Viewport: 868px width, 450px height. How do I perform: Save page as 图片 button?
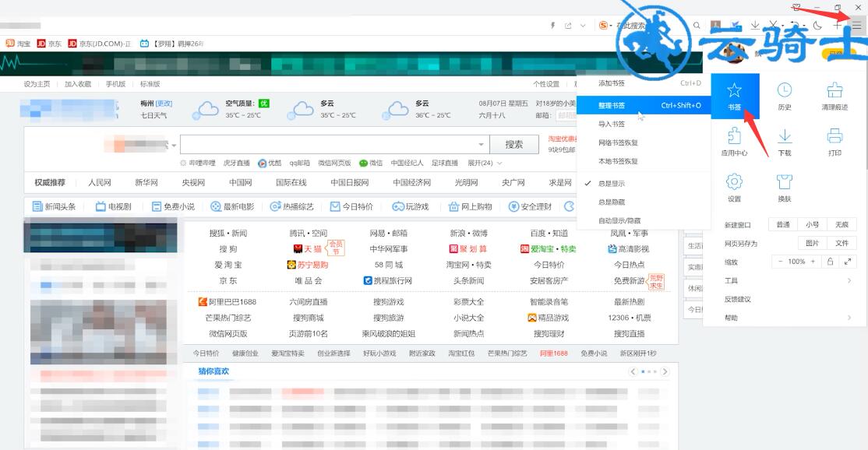(x=812, y=243)
